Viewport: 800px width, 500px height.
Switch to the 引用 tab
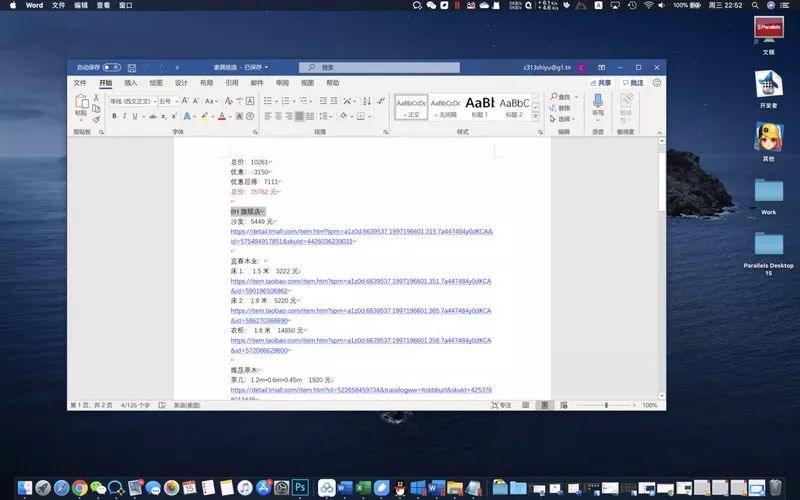point(232,83)
